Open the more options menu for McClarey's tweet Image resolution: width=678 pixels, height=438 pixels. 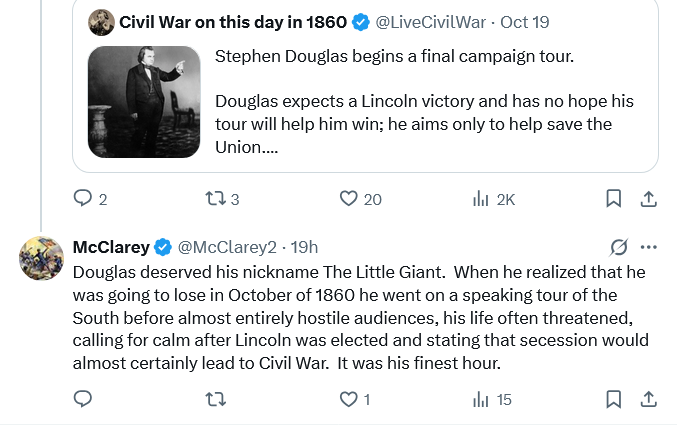[x=649, y=247]
